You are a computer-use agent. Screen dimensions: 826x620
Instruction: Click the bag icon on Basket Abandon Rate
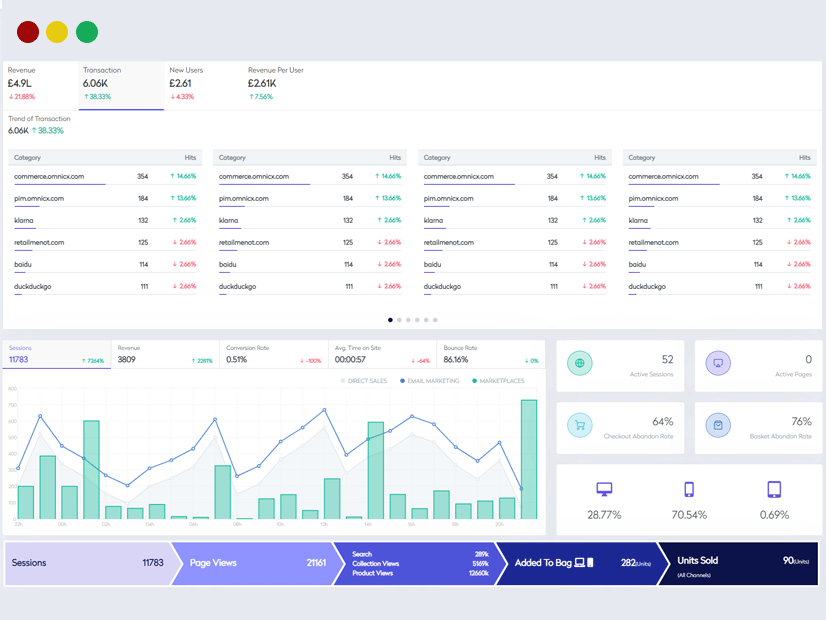(x=718, y=425)
